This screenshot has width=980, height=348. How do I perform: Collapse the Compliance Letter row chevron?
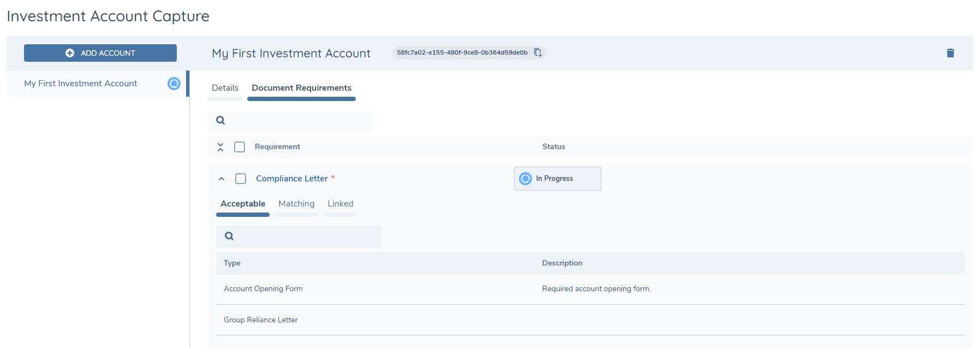(222, 179)
